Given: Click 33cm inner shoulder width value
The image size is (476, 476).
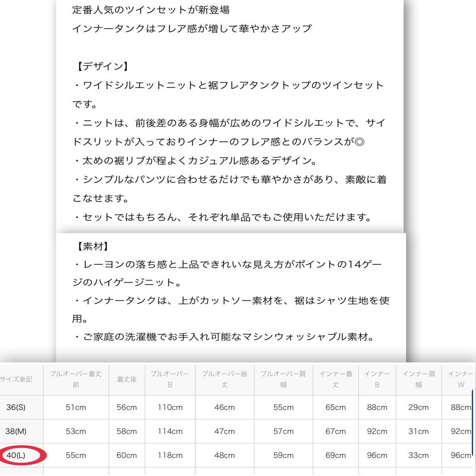Looking at the screenshot, I should 419,455.
